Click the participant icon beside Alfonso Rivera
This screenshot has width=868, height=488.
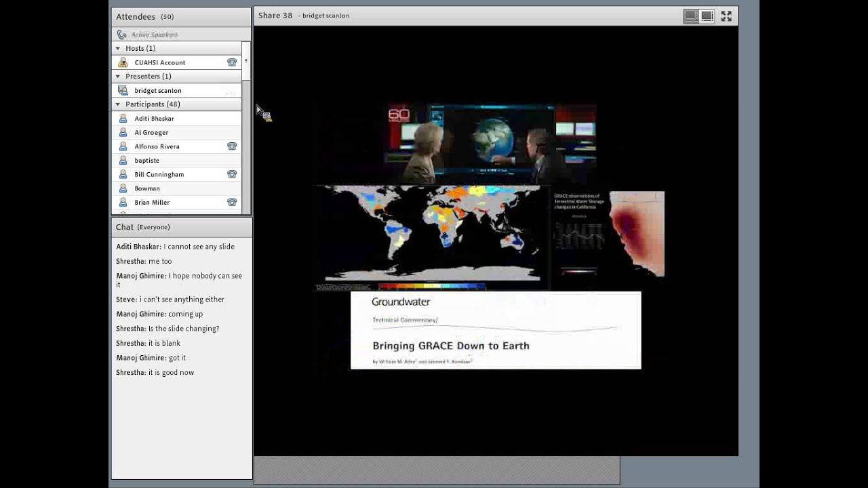click(x=123, y=146)
